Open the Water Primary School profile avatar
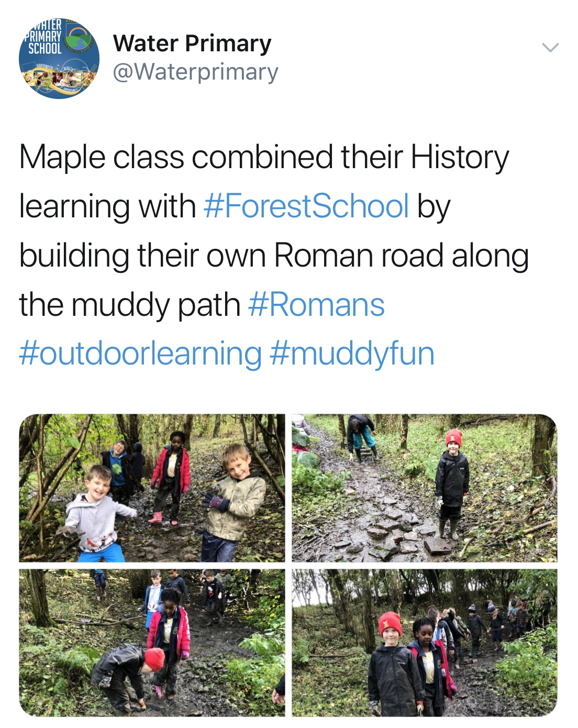Viewport: 578px width, 728px height. point(59,59)
